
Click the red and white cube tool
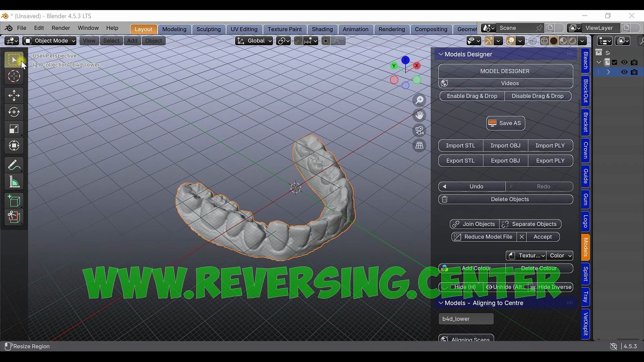(14, 217)
